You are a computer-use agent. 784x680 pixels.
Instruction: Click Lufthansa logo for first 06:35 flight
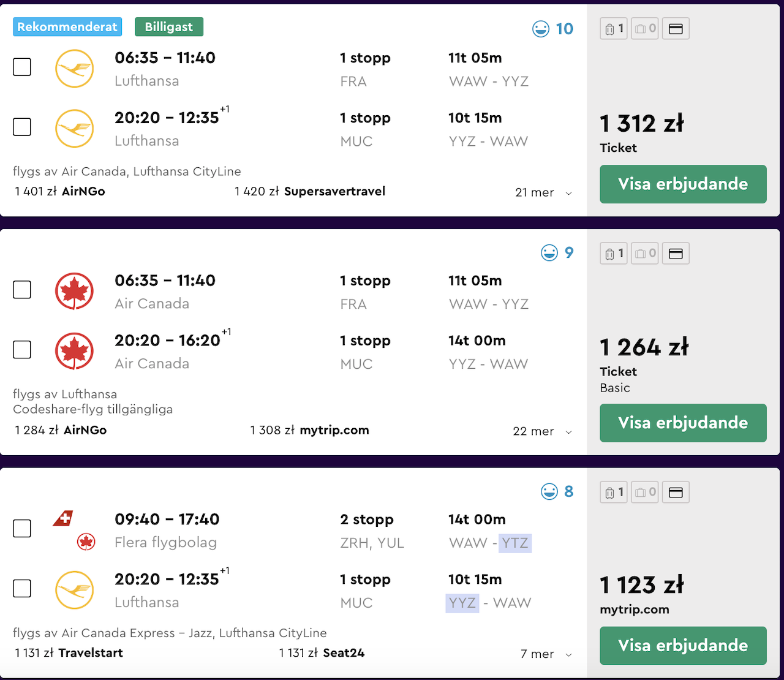[75, 69]
